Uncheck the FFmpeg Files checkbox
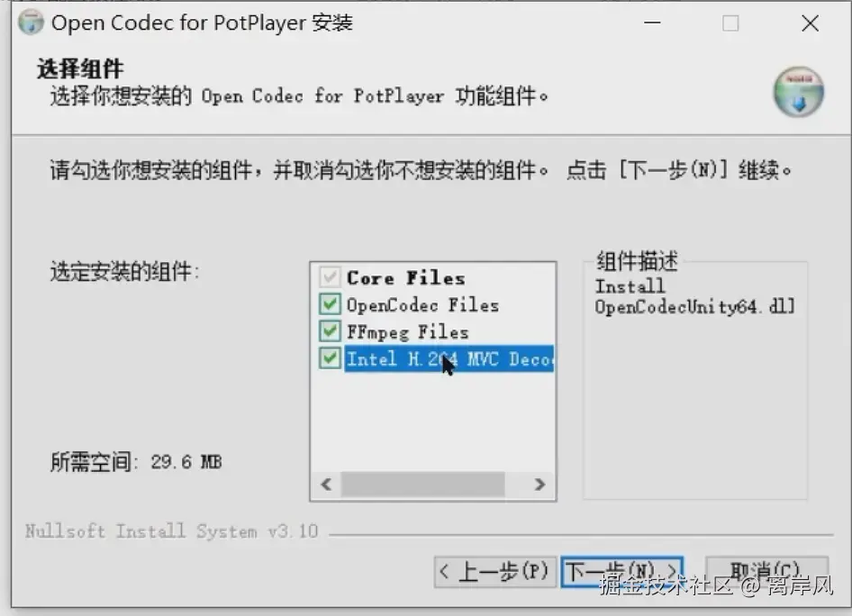 (x=330, y=331)
